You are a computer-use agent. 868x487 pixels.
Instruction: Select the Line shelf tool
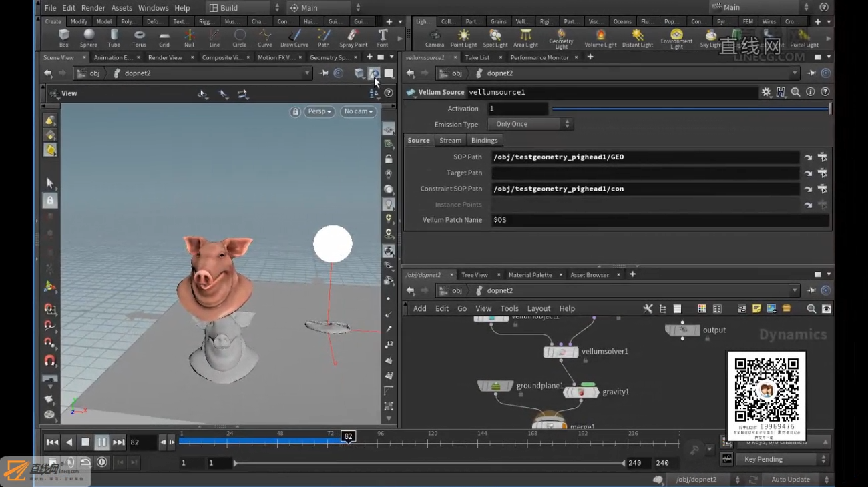coord(214,38)
